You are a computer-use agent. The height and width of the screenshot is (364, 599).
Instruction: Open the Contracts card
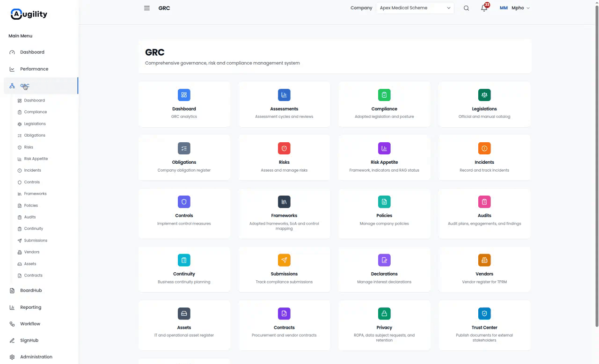click(x=284, y=325)
